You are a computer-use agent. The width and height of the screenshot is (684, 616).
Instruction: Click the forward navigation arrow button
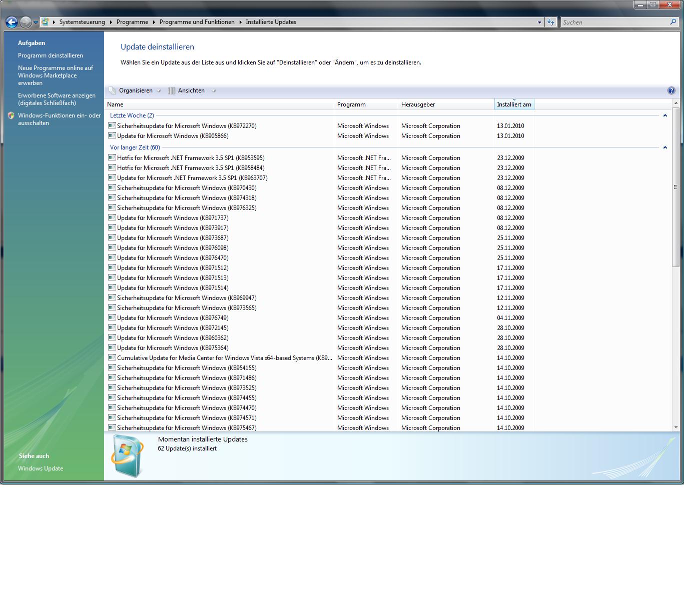click(25, 22)
